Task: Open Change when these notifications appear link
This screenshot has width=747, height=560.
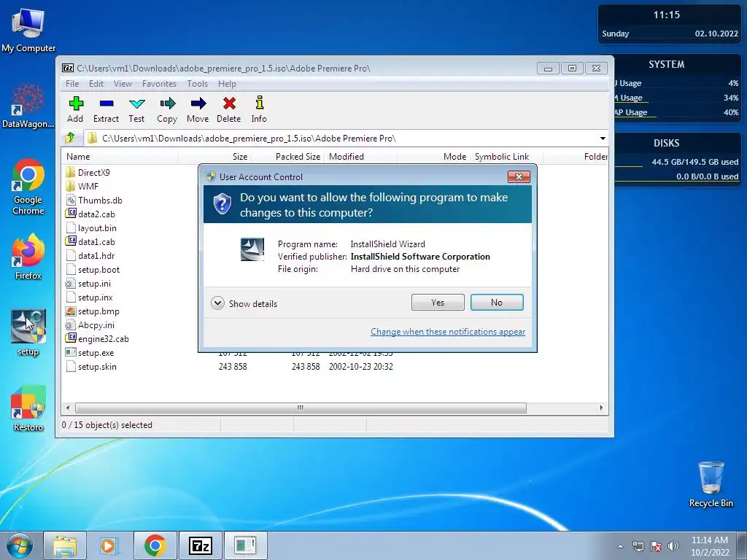Action: point(448,332)
